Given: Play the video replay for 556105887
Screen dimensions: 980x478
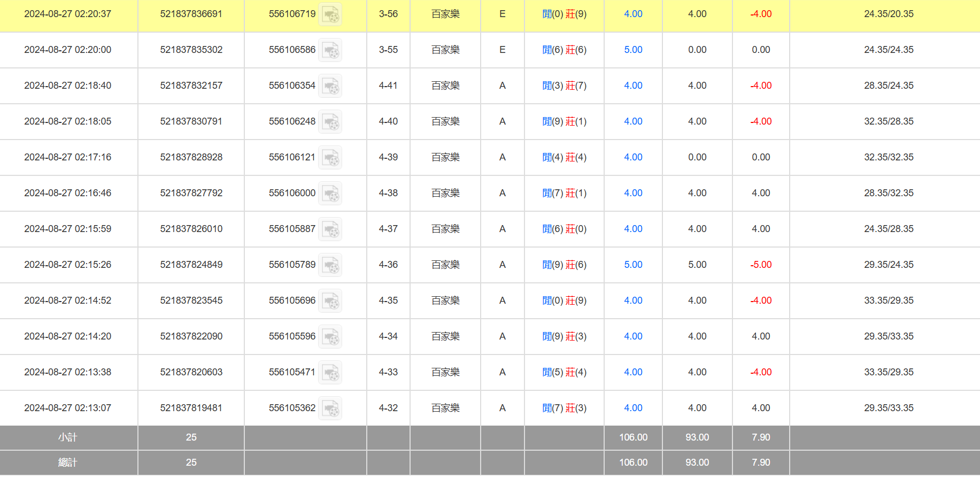Looking at the screenshot, I should 330,229.
